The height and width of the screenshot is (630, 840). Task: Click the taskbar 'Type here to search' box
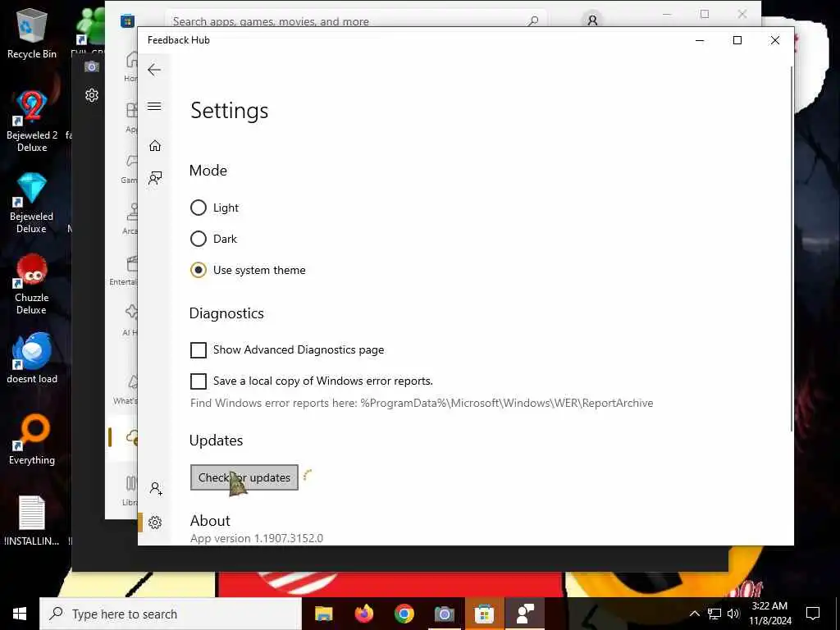pos(171,614)
